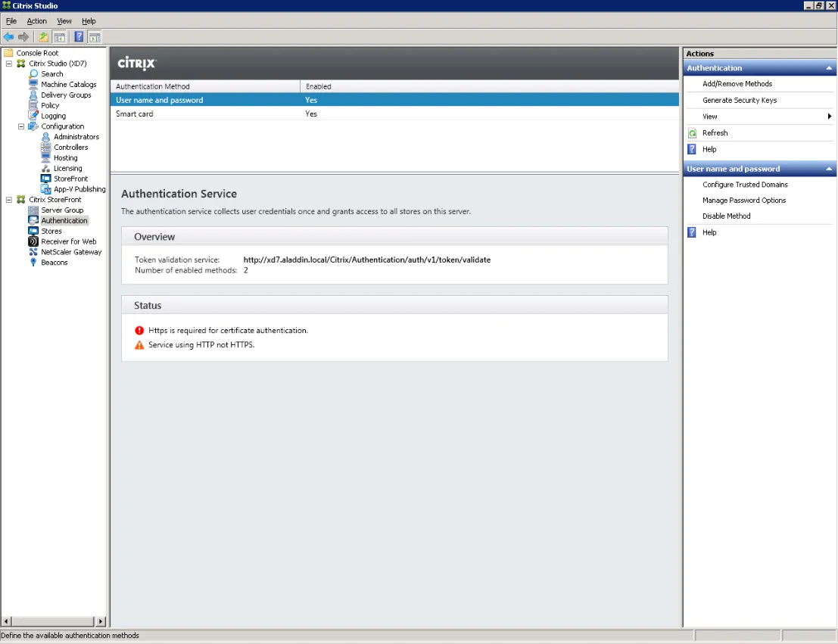Select the Smart card method row
Viewport: 838px width, 644px height.
point(394,114)
